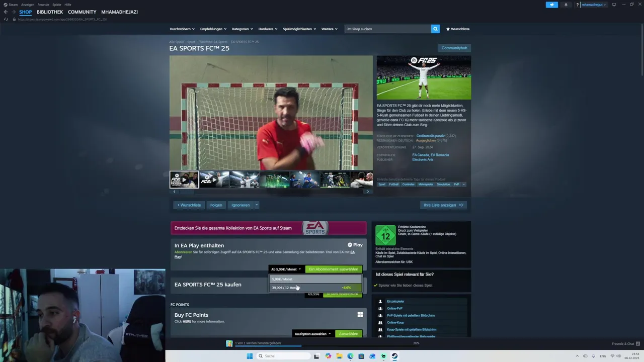Open the Kaufoption auswählen dropdown
The width and height of the screenshot is (644, 362).
pos(313,334)
